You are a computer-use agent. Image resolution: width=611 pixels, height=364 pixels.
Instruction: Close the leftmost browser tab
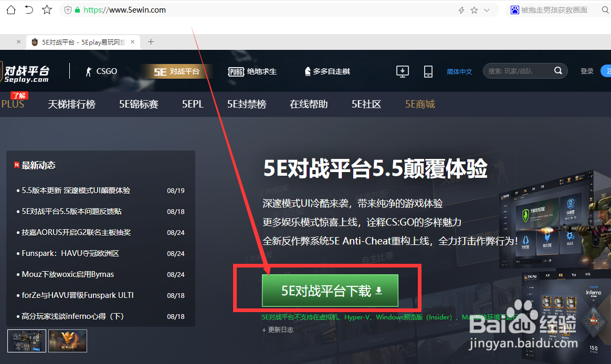pyautogui.click(x=18, y=41)
